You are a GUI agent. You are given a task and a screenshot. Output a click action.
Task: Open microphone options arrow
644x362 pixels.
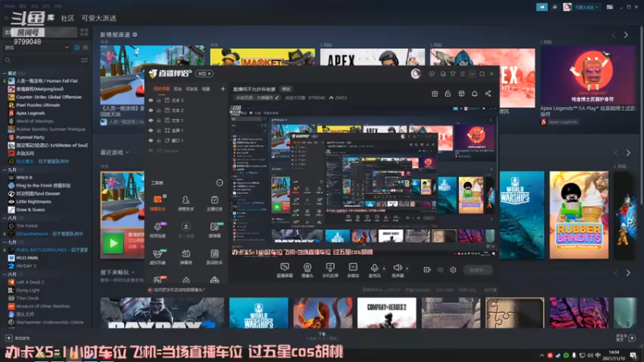coord(384,269)
